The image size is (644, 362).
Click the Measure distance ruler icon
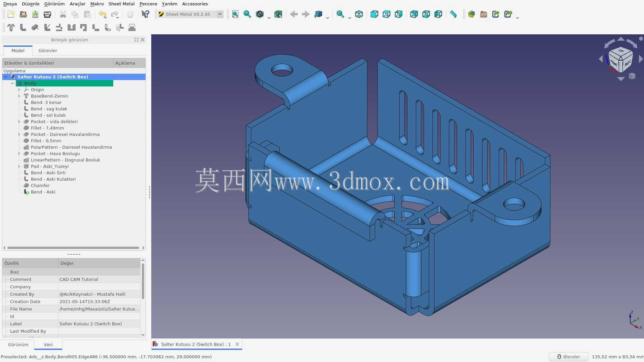pyautogui.click(x=453, y=14)
